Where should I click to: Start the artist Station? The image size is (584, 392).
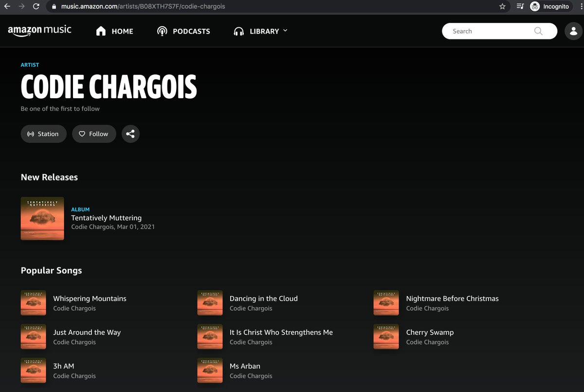[x=43, y=134]
